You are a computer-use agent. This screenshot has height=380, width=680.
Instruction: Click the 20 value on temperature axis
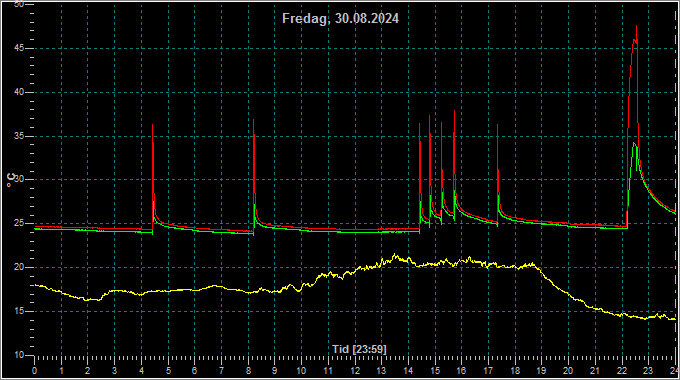pos(19,267)
